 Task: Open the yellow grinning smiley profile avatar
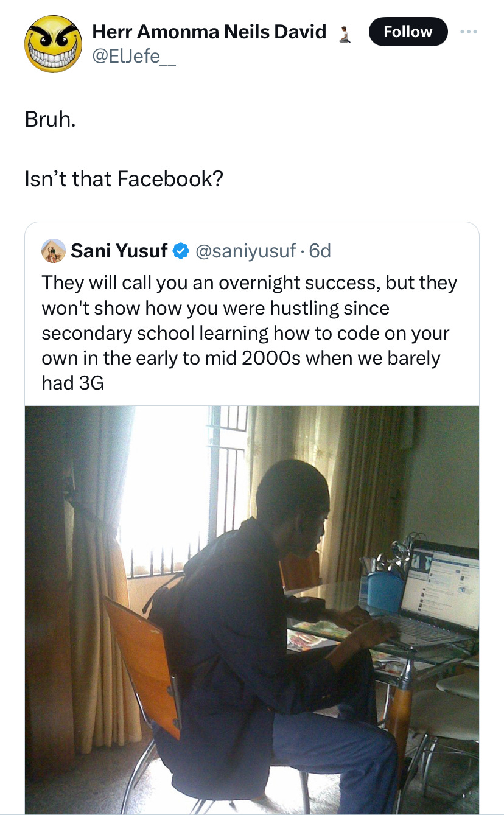53,44
